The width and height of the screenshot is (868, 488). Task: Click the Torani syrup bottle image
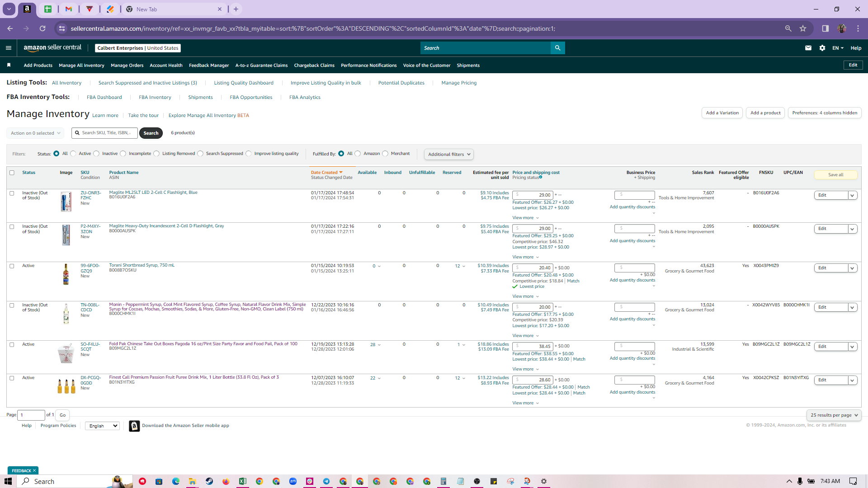coord(66,274)
